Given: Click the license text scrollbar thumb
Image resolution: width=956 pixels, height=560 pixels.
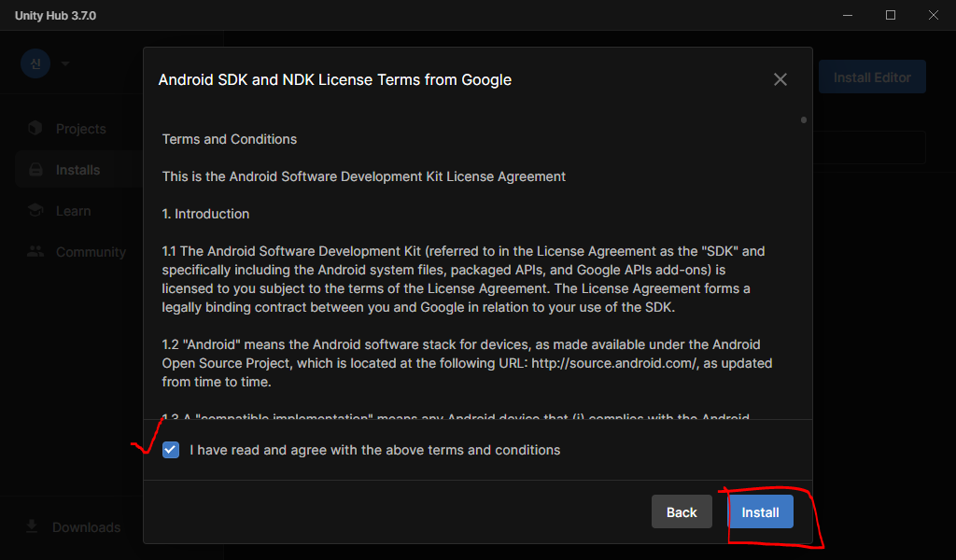Looking at the screenshot, I should pyautogui.click(x=804, y=119).
